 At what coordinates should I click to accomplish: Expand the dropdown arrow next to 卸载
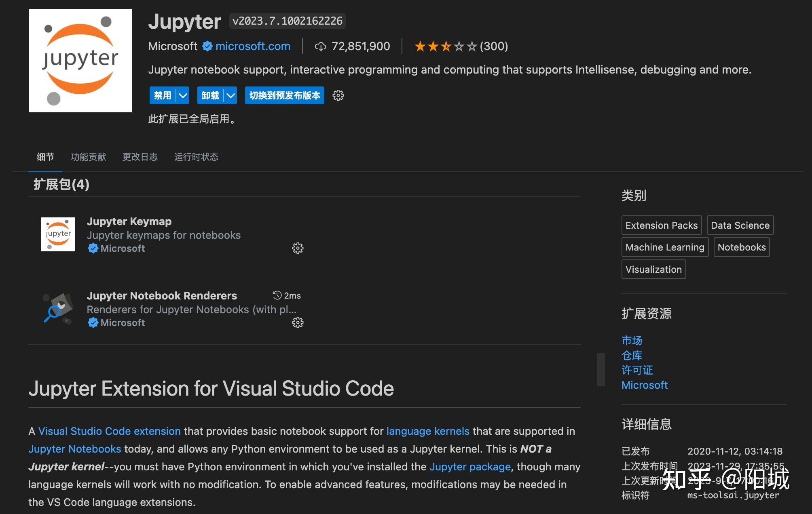(230, 95)
